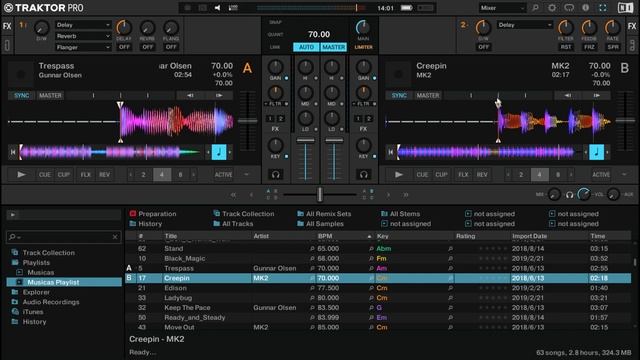Click the preview player play icon
Image resolution: width=640 pixels, height=360 pixels.
[13, 215]
